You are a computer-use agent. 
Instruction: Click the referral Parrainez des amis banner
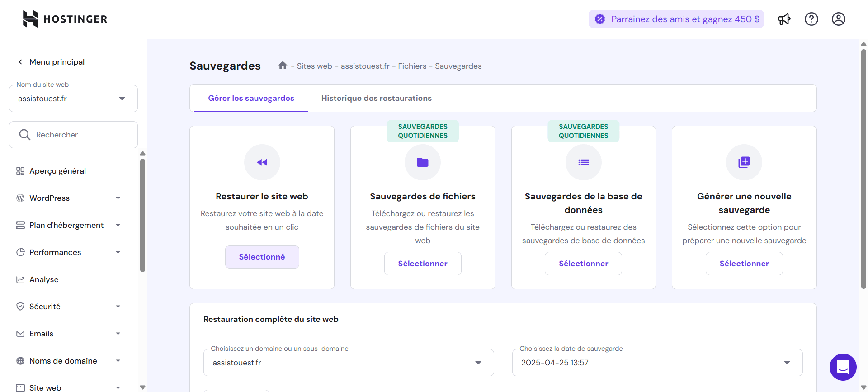click(676, 19)
